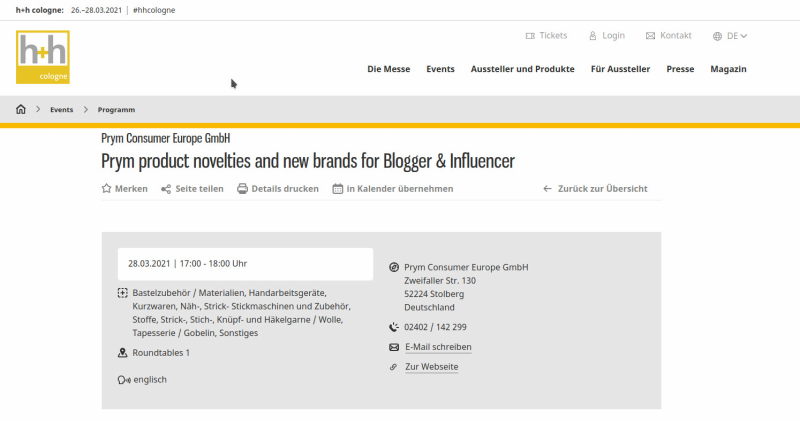Select Presse in the main navigation

680,69
